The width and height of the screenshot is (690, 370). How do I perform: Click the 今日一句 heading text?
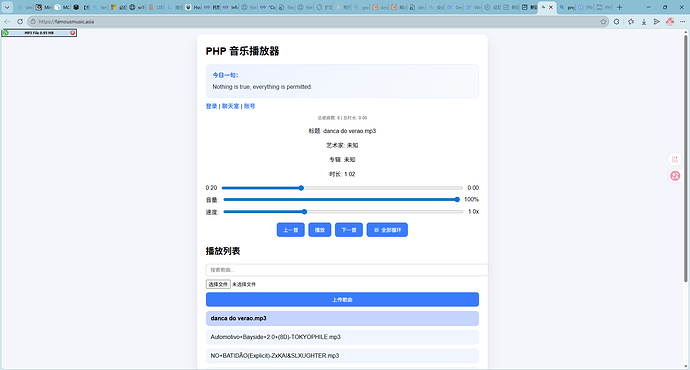point(225,75)
